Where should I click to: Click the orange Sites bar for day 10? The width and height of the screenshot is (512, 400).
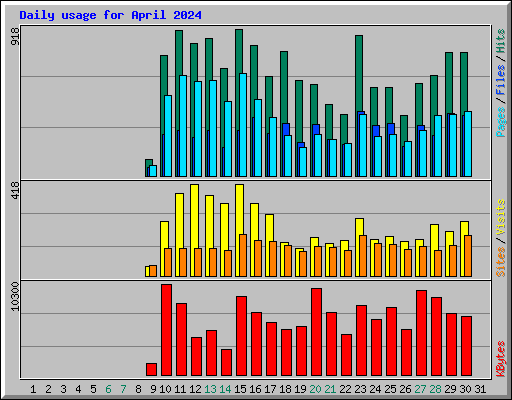point(168,262)
